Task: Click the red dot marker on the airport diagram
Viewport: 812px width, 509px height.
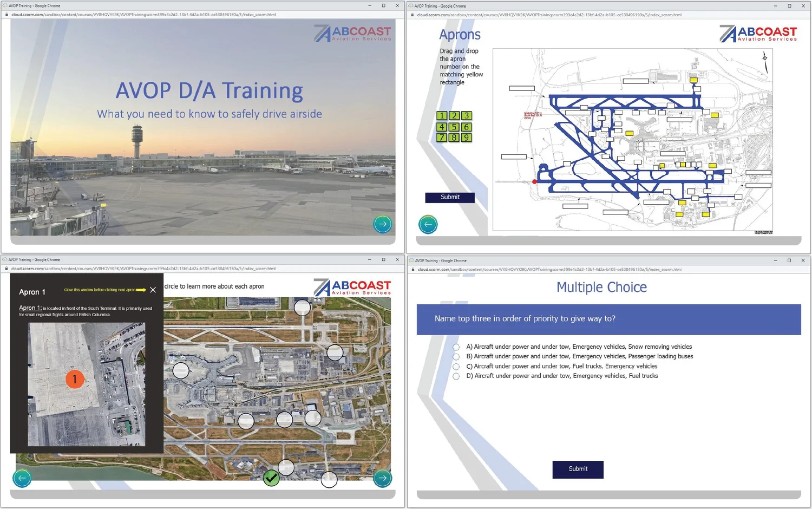Action: tap(534, 181)
